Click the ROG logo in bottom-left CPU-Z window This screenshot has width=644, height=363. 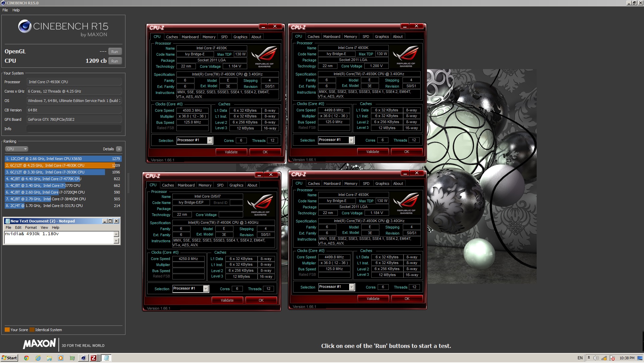coord(260,205)
